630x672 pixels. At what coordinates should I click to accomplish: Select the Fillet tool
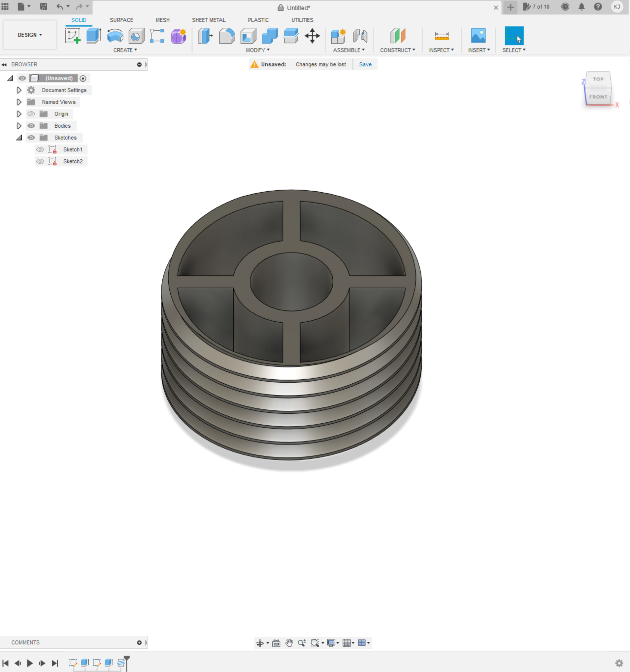227,36
